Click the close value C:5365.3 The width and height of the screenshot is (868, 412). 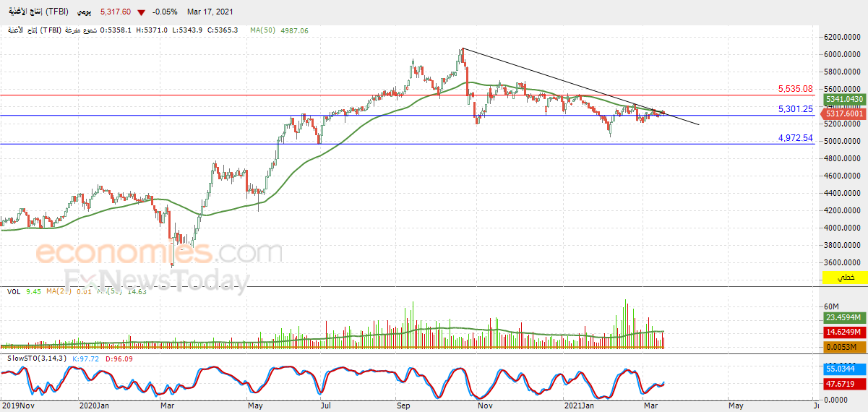coord(223,30)
